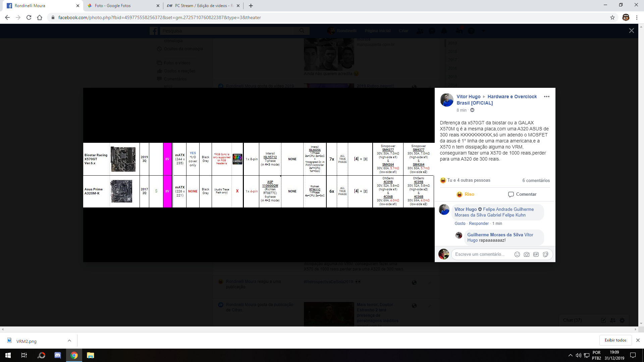Screen dimensions: 644x362
Task: Close the PC Stream tab
Action: tap(238, 6)
